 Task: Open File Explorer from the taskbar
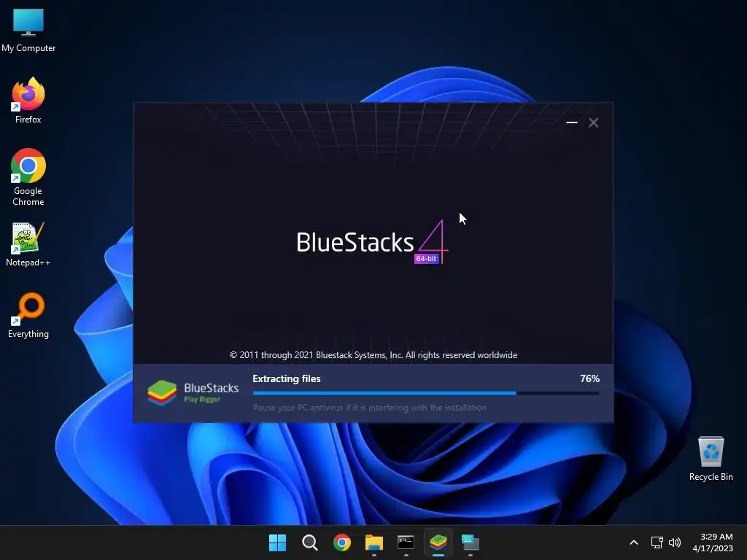374,542
